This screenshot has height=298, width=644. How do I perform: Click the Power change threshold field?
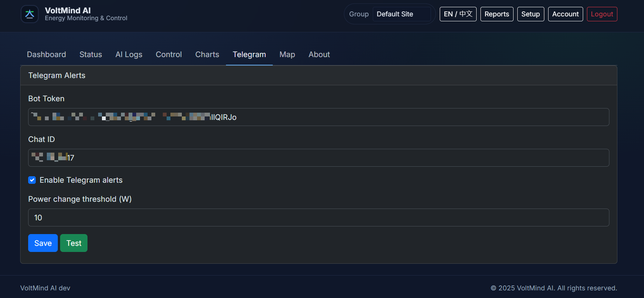click(x=318, y=217)
